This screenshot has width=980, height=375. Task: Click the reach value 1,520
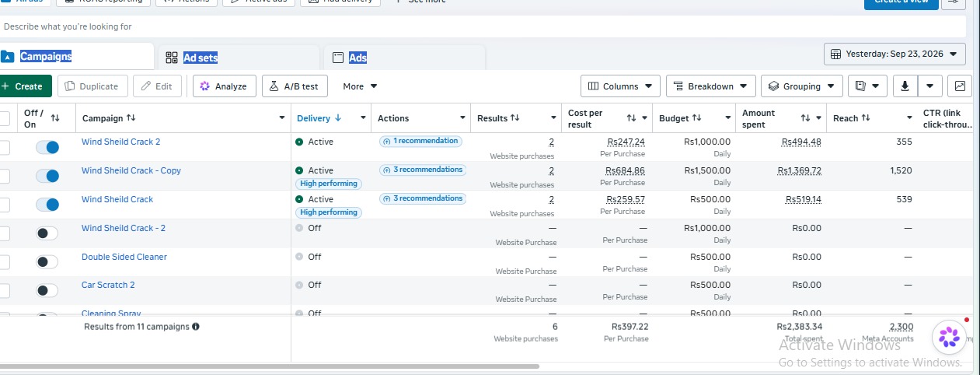coord(901,170)
